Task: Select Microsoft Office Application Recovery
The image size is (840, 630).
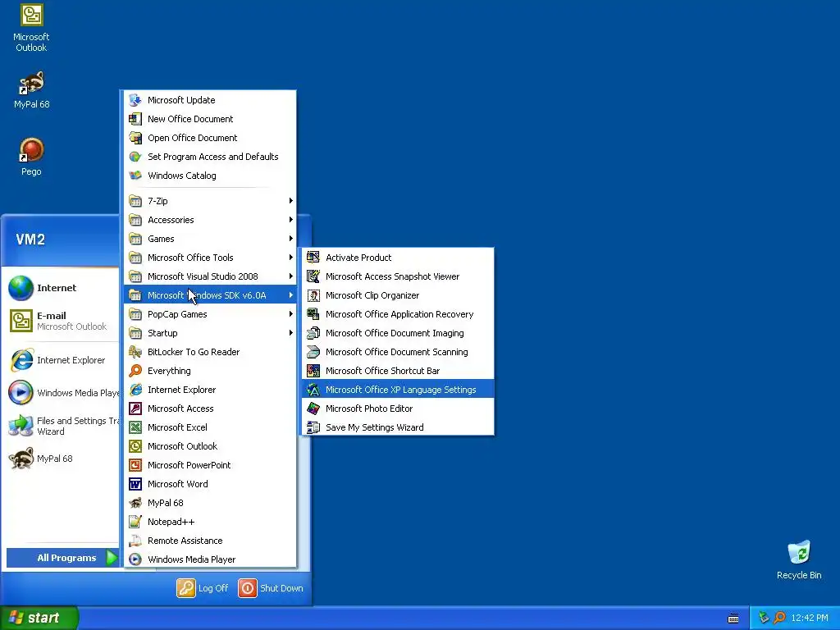Action: [398, 314]
